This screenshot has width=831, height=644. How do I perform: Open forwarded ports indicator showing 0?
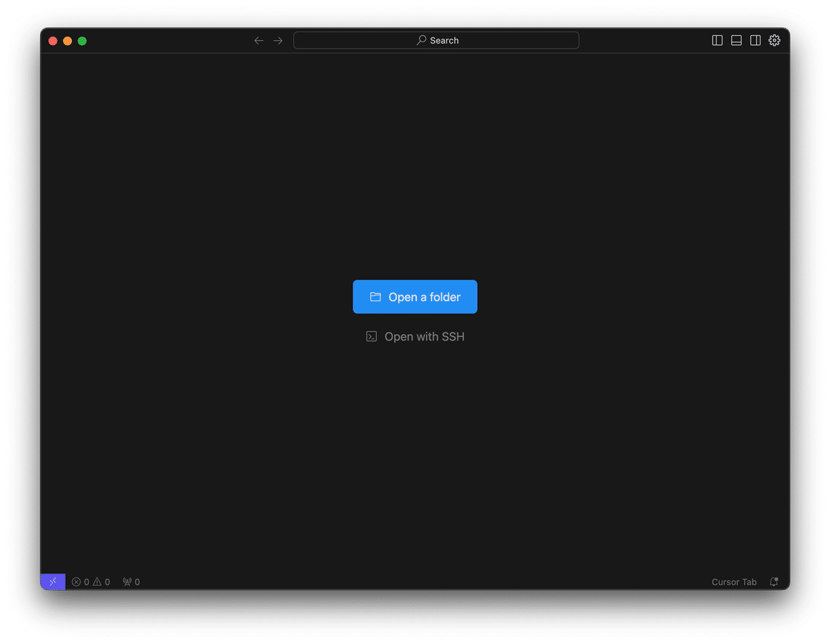132,582
